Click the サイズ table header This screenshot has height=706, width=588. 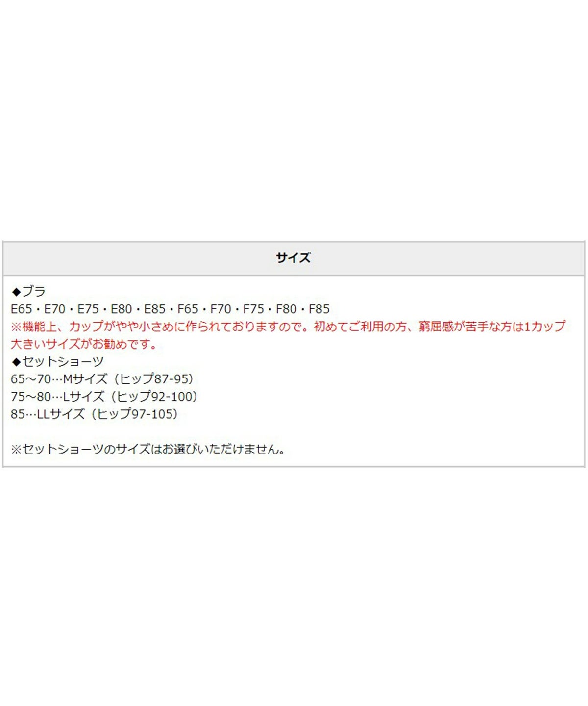click(x=293, y=258)
